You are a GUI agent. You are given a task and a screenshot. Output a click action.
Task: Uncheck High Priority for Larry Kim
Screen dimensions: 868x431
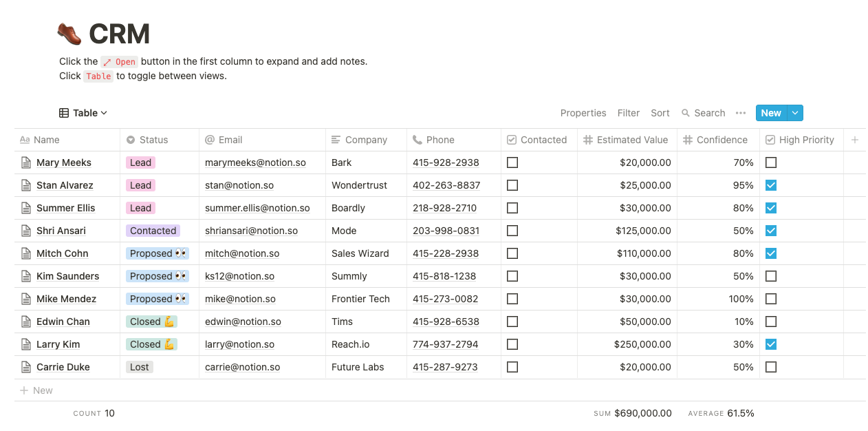coord(771,344)
